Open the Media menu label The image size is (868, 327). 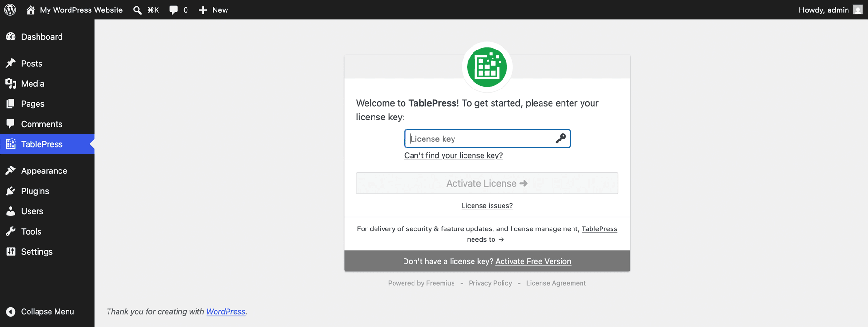click(x=33, y=84)
